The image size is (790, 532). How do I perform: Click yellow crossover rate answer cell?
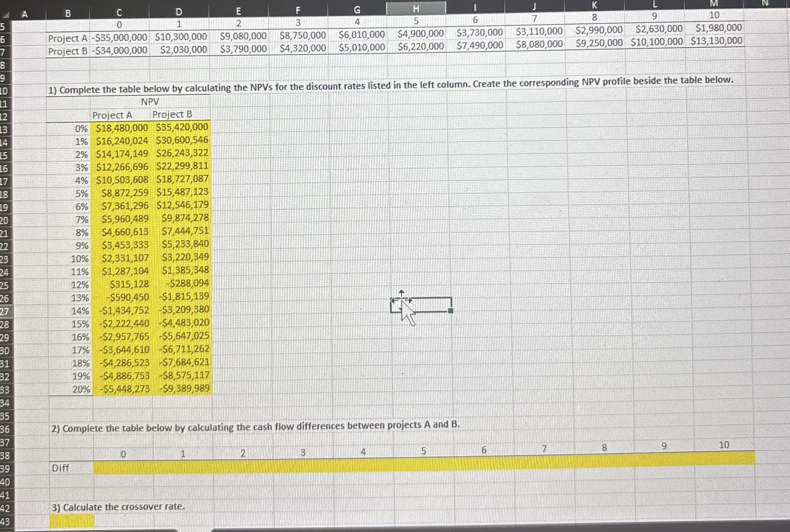click(x=72, y=520)
